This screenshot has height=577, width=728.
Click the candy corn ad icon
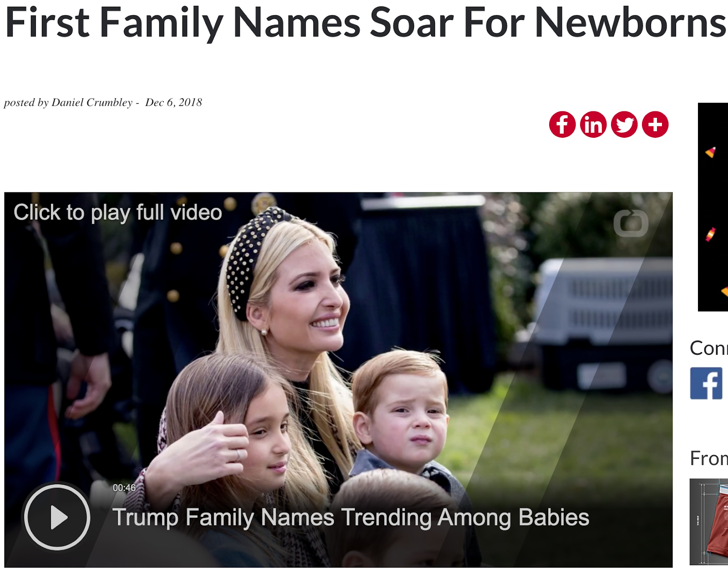[711, 152]
